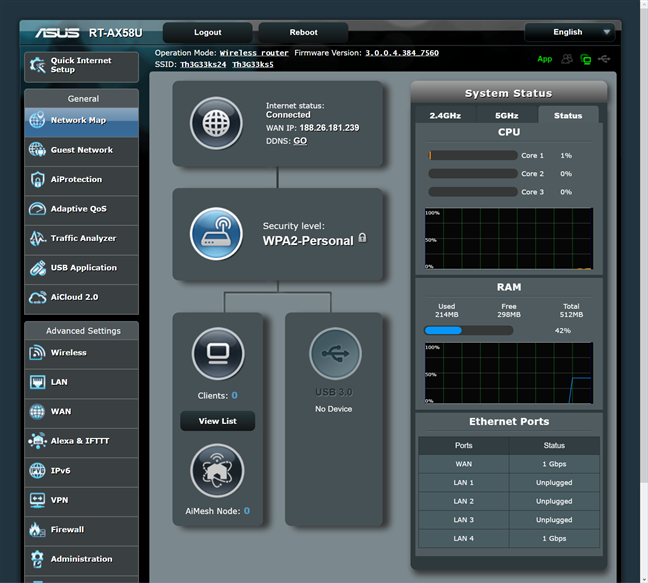Click the Wireless router operation mode link
This screenshot has height=583, width=648.
pyautogui.click(x=254, y=53)
